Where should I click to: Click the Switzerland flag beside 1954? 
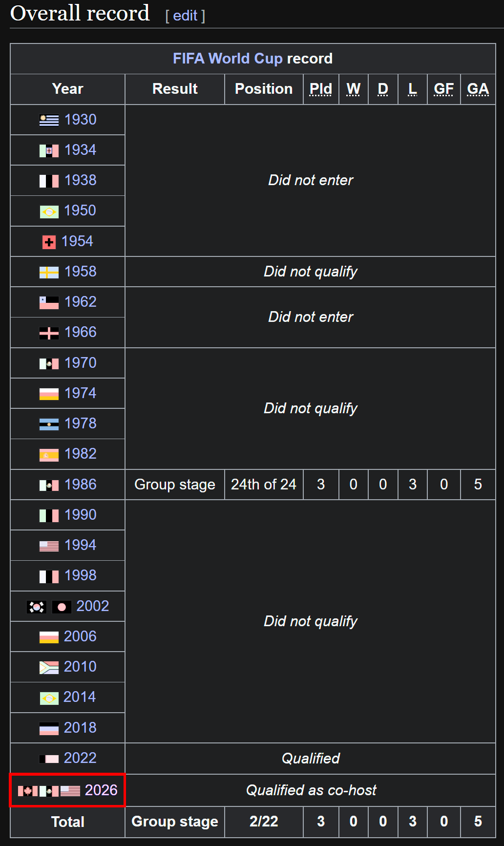point(49,242)
